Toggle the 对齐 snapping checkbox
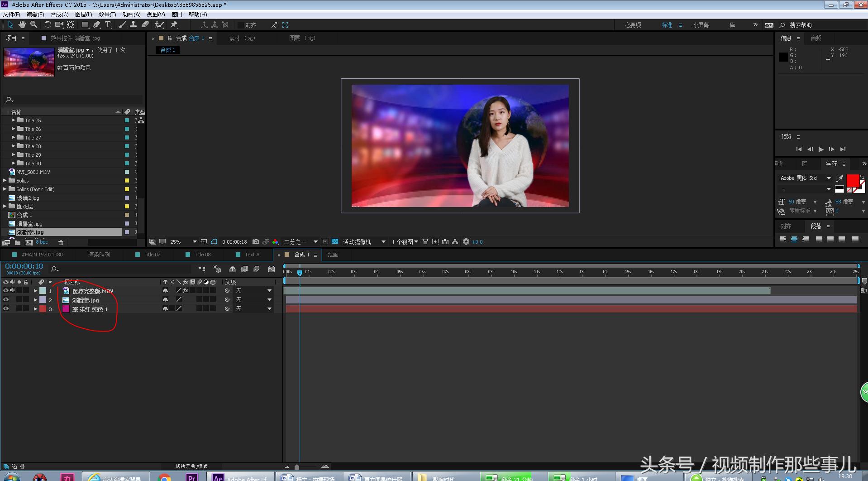Viewport: 868px width, 481px height. point(241,25)
